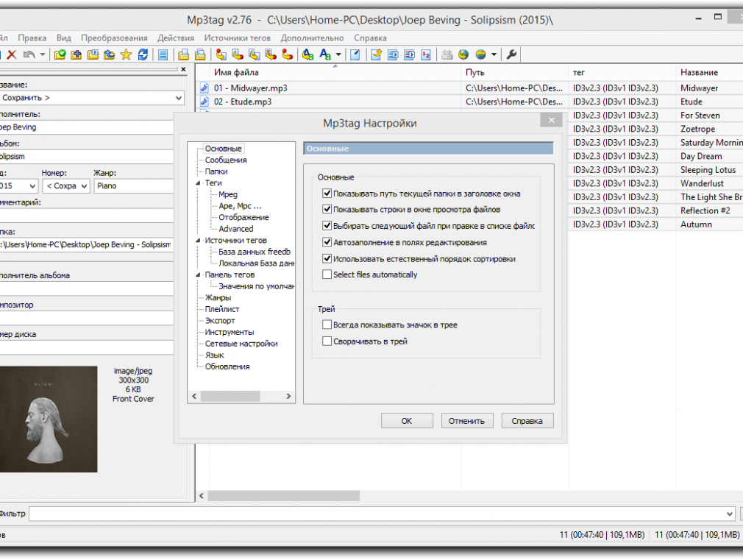Image resolution: width=743 pixels, height=560 pixels.
Task: Click the blue Aa quick actions icon
Action: click(x=325, y=54)
